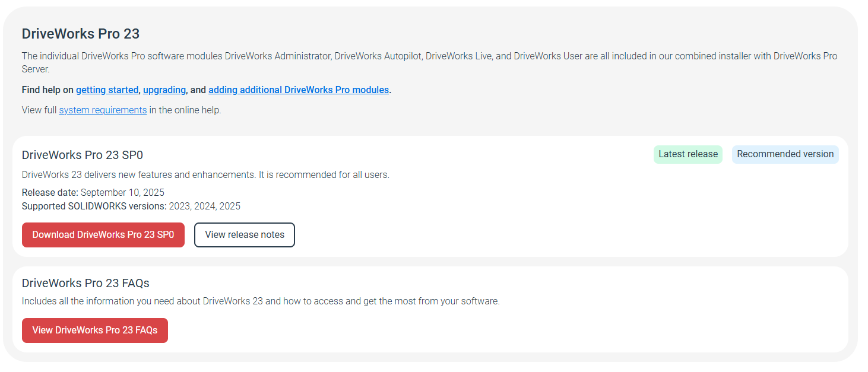Click the upgrading hyperlink

pos(164,90)
